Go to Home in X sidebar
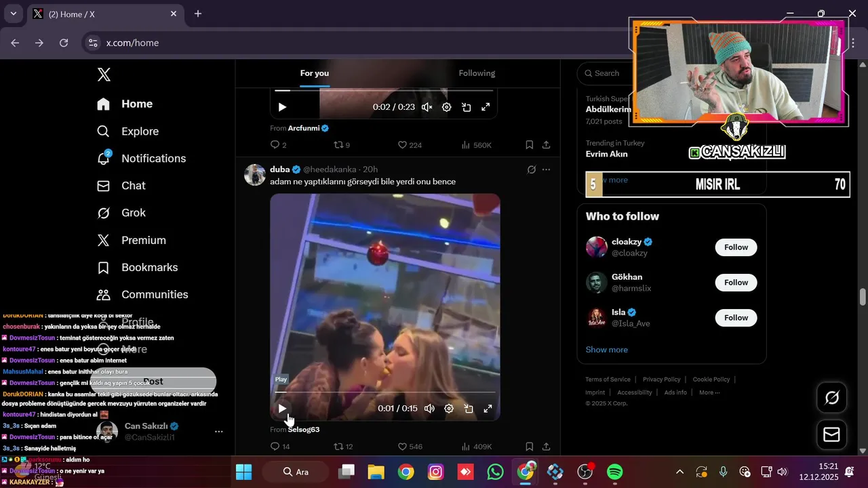Image resolution: width=868 pixels, height=488 pixels. click(x=125, y=104)
